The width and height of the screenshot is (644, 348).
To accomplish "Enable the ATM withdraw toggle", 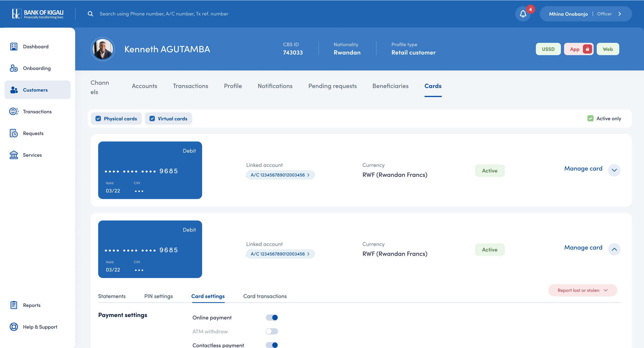I will [x=272, y=331].
